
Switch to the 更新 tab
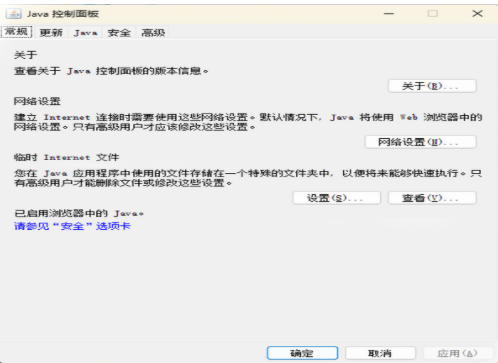tap(51, 33)
